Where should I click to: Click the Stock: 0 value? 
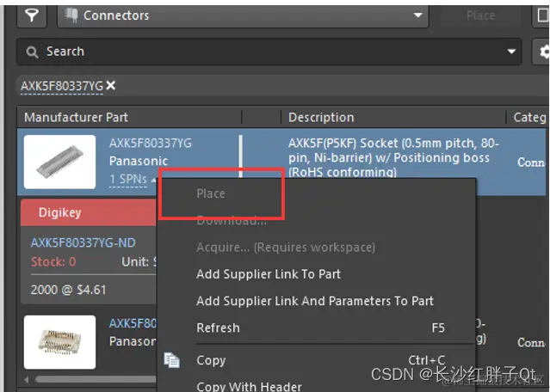[x=53, y=261]
